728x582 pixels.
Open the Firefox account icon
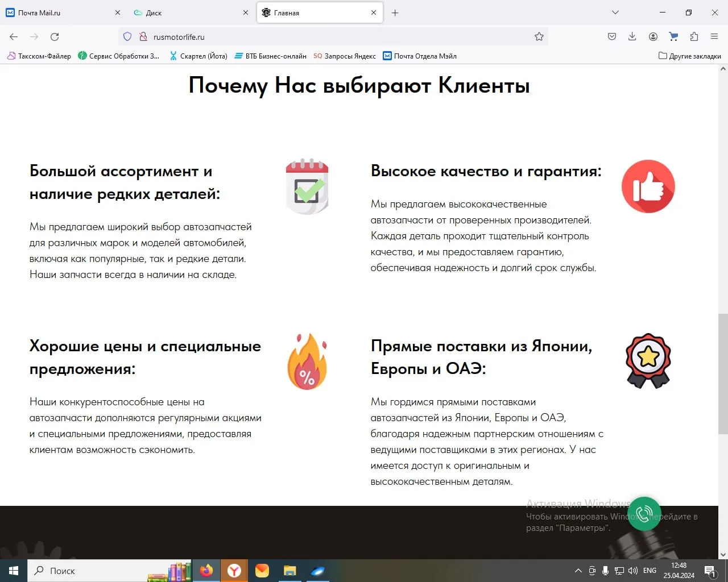coord(653,37)
